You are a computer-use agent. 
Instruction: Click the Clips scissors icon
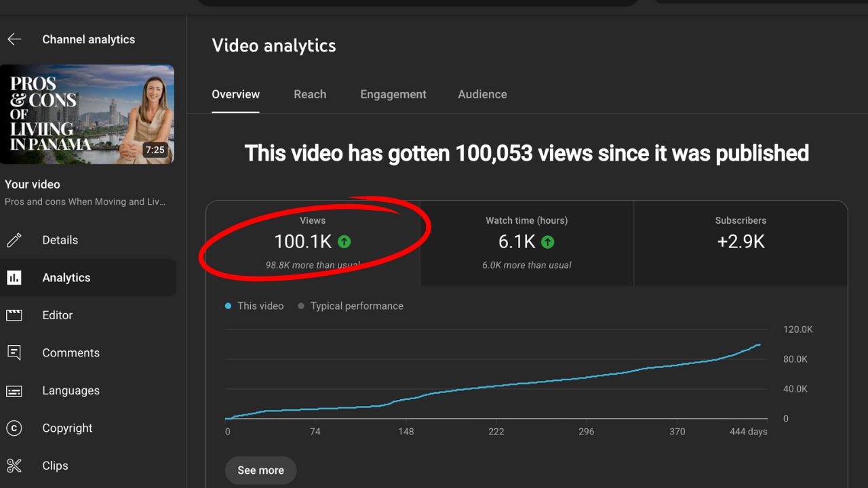tap(14, 466)
